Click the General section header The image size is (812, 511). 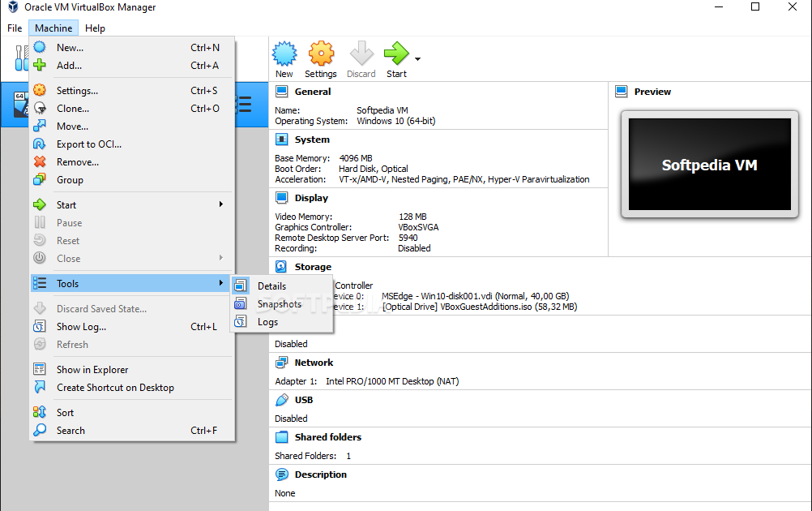(313, 92)
